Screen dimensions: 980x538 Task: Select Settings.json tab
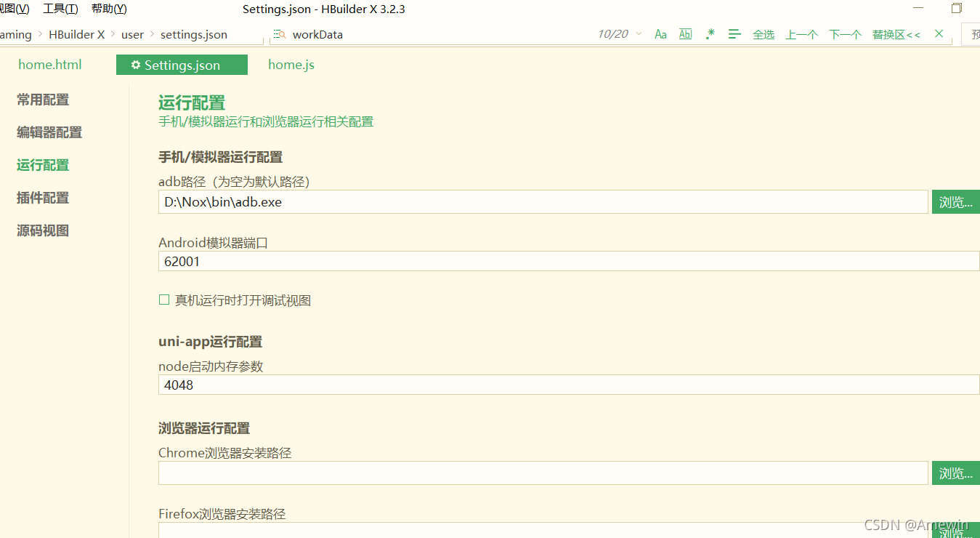tap(182, 65)
